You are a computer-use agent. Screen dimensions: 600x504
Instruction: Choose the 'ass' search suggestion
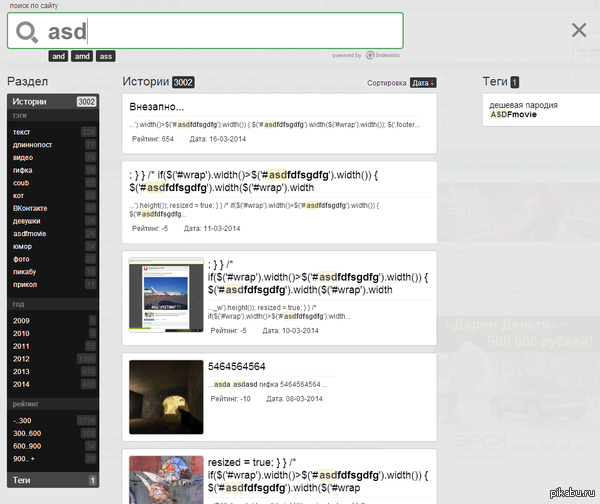(106, 56)
